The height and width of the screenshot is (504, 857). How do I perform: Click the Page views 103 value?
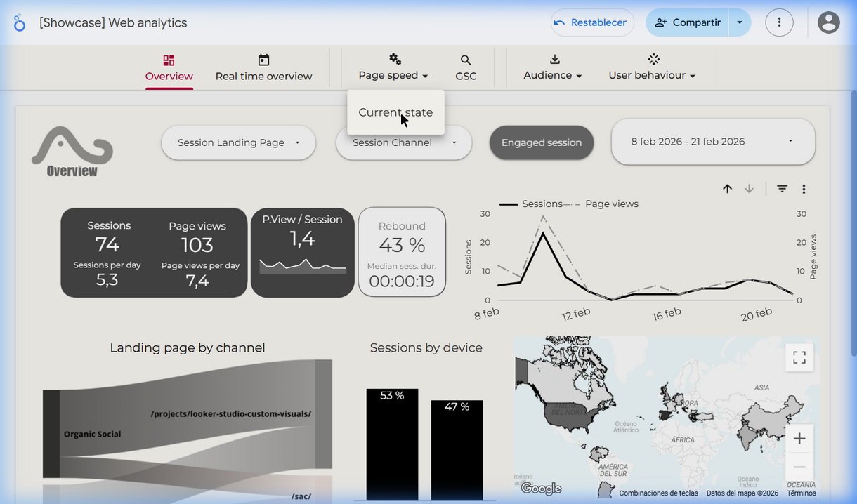click(x=197, y=245)
